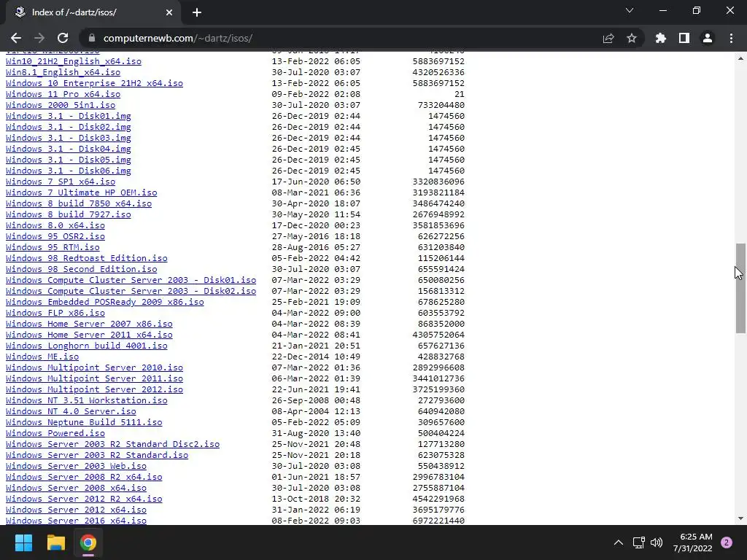Download Windows 7 SP1 x64.iso
The height and width of the screenshot is (560, 747).
point(61,182)
